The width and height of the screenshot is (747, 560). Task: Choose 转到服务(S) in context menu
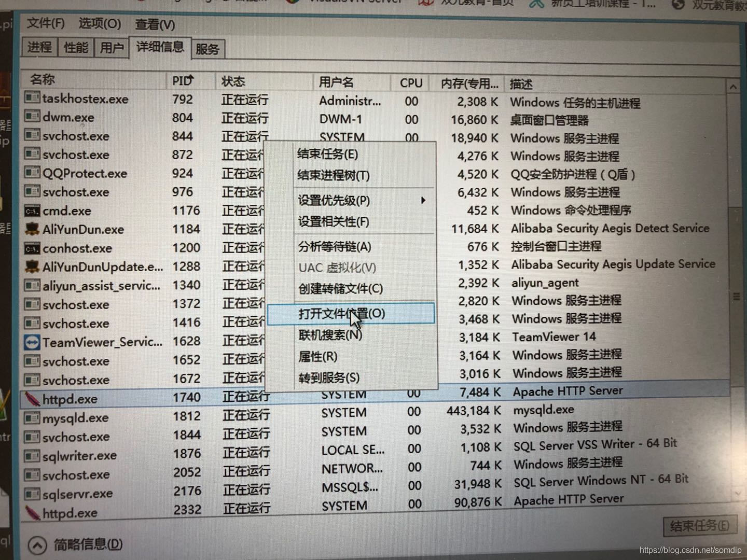click(351, 377)
